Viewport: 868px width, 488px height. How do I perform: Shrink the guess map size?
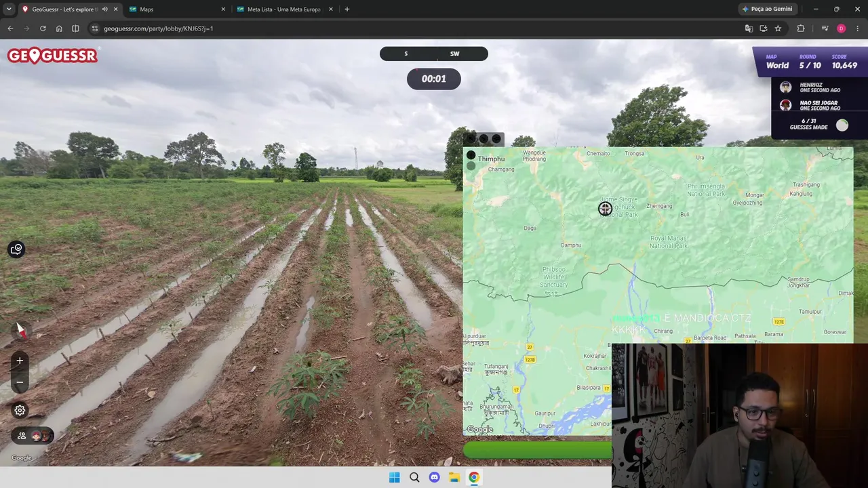click(x=484, y=139)
